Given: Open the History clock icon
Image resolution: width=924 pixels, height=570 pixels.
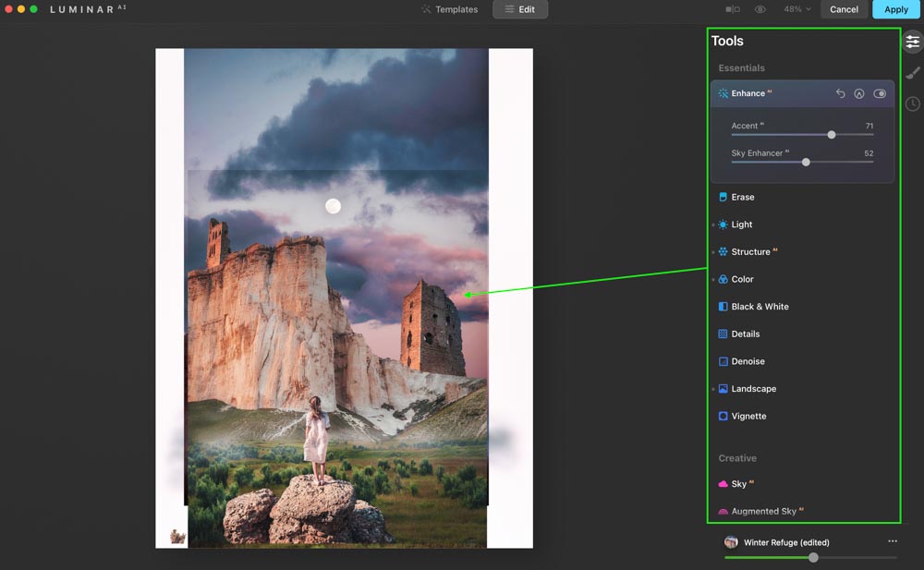Looking at the screenshot, I should pyautogui.click(x=913, y=104).
